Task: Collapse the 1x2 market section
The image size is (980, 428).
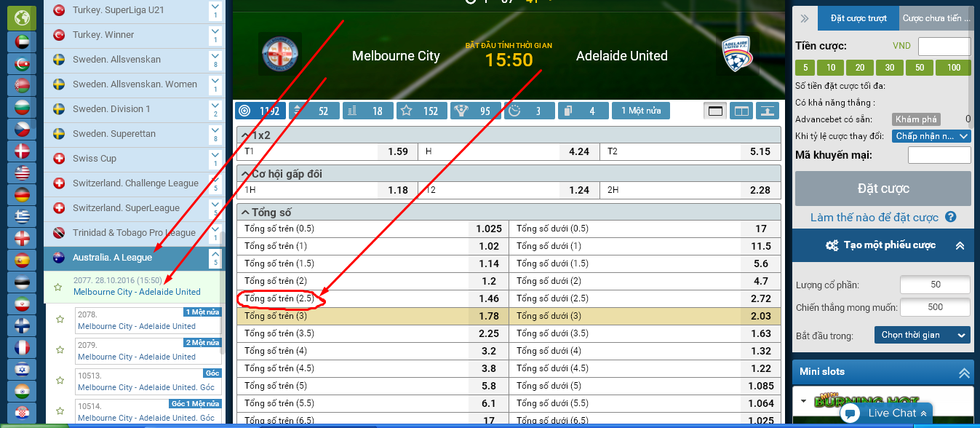Action: click(x=508, y=135)
